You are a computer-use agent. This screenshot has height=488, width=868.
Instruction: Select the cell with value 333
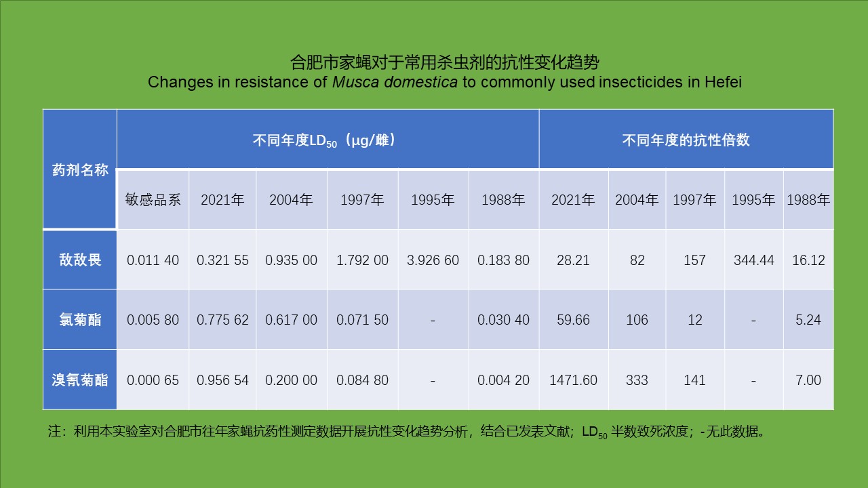637,380
